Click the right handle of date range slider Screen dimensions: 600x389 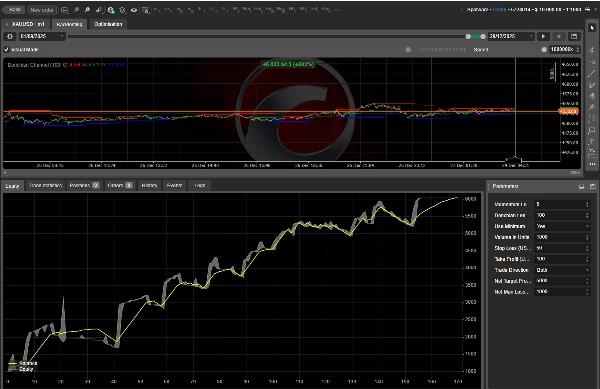pos(483,36)
